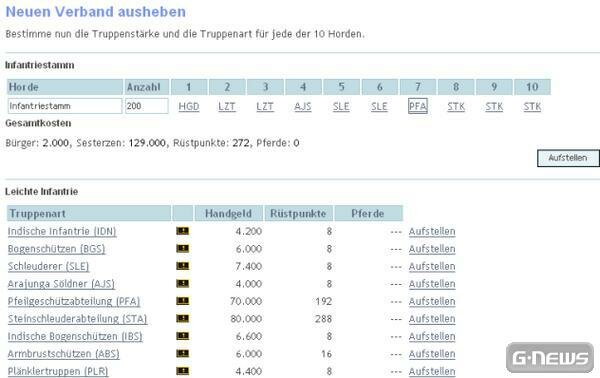The image size is (600, 378).
Task: Click the Rüstpunkte value 288
Action: pyautogui.click(x=323, y=319)
